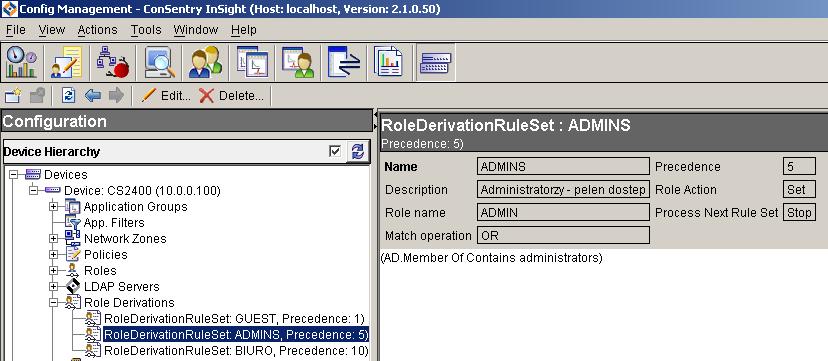This screenshot has height=361, width=828.
Task: Select Device: CS2400 (10.0.0.100) in tree
Action: pyautogui.click(x=142, y=191)
